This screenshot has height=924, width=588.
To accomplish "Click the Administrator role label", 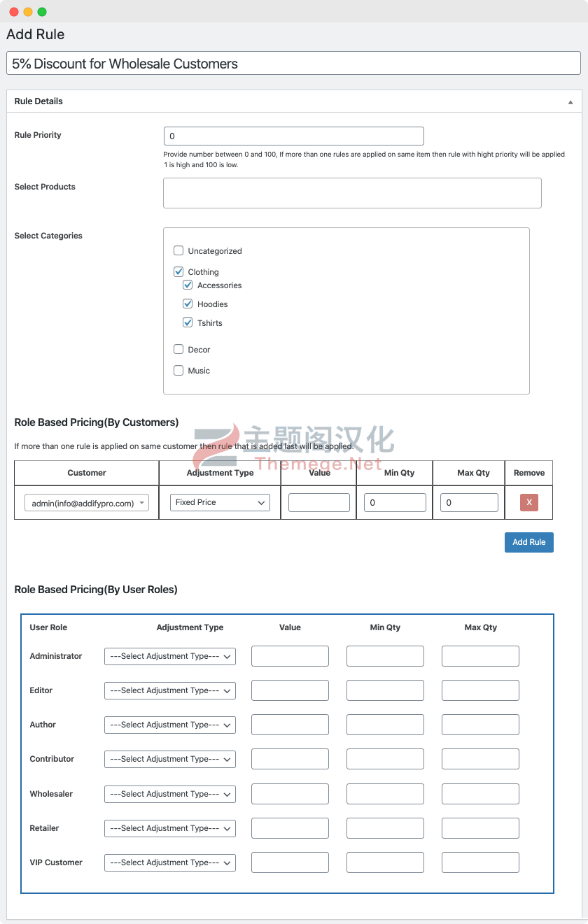I will pyautogui.click(x=56, y=656).
